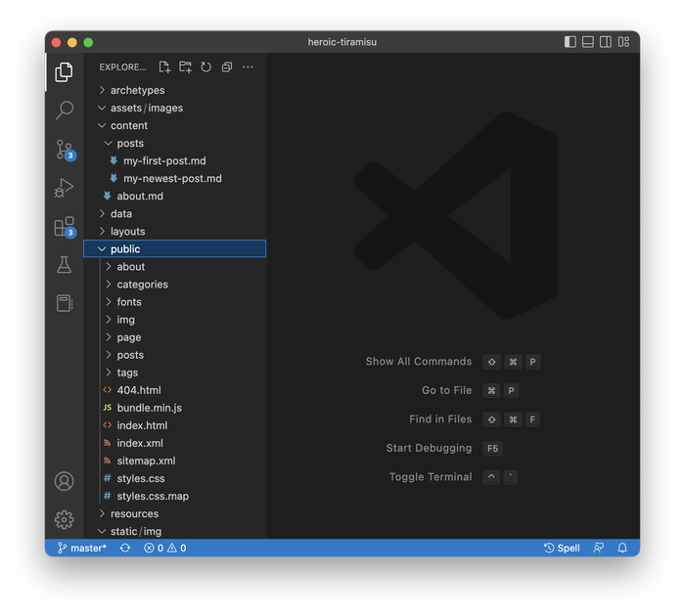Create a new file in Explorer
Image resolution: width=685 pixels, height=616 pixels.
click(164, 67)
